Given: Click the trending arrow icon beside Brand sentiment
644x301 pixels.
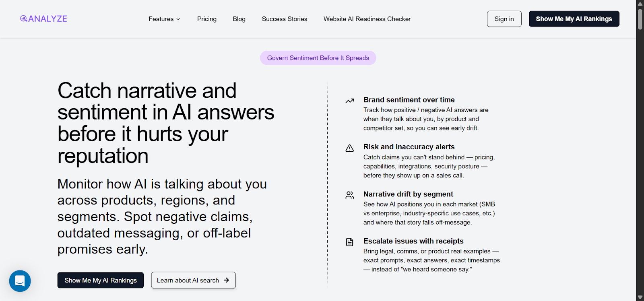Looking at the screenshot, I should coord(350,101).
